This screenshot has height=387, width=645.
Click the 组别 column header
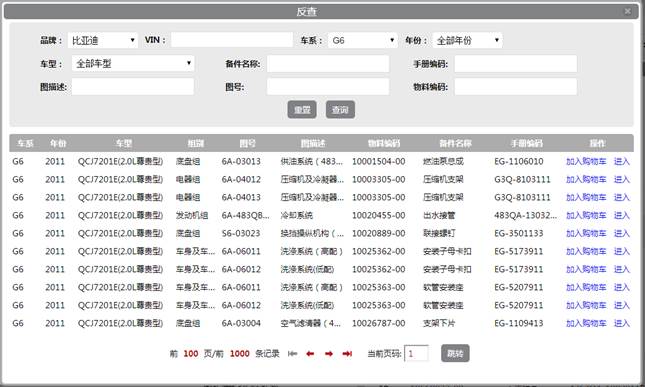(x=195, y=143)
